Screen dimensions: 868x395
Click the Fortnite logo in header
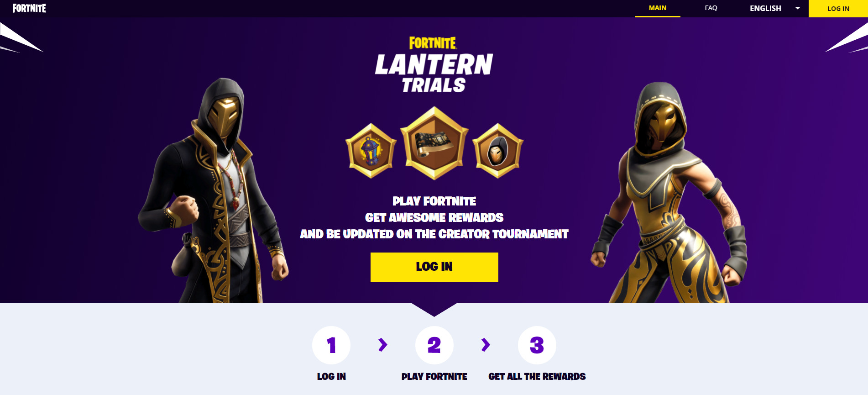point(29,8)
